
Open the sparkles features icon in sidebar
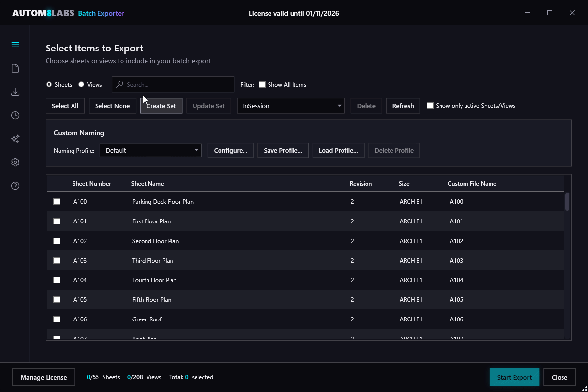tap(15, 138)
